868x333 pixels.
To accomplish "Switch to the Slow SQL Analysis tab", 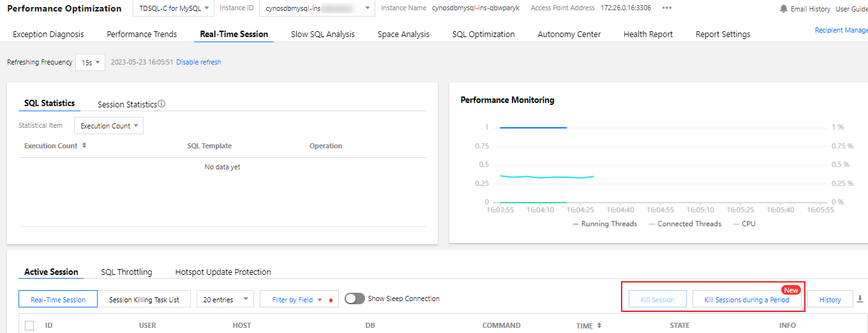I will (x=322, y=35).
